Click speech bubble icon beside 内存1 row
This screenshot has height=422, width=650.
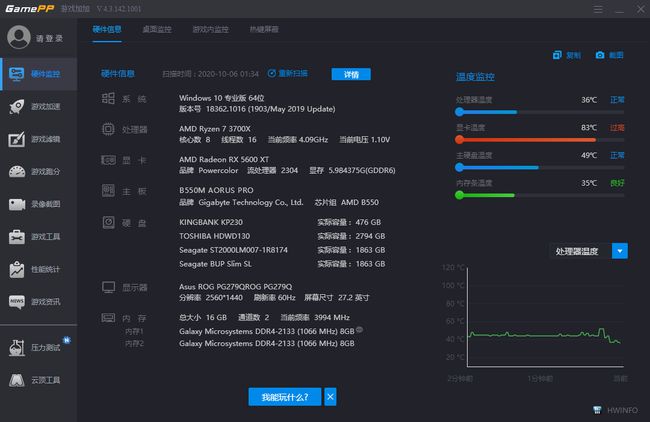click(359, 330)
